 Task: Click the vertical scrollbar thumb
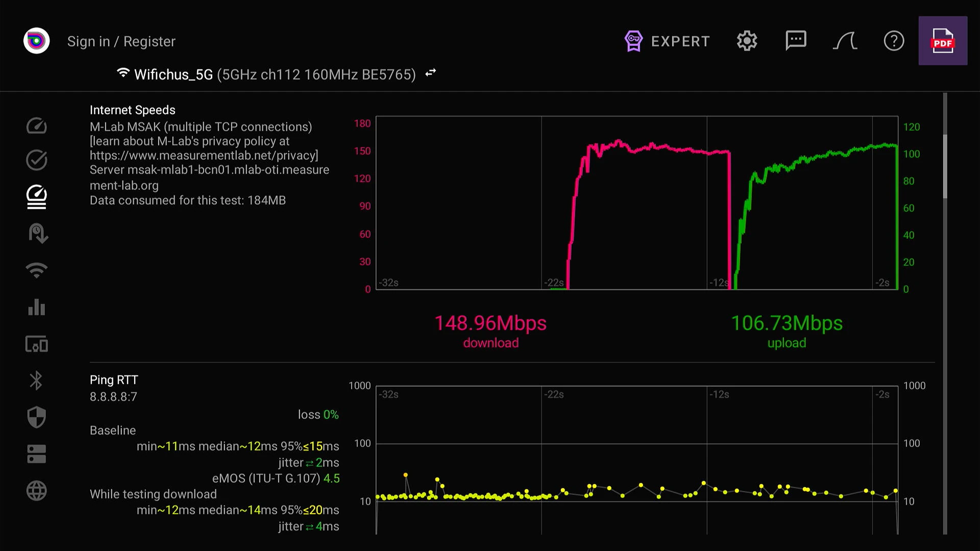[945, 166]
